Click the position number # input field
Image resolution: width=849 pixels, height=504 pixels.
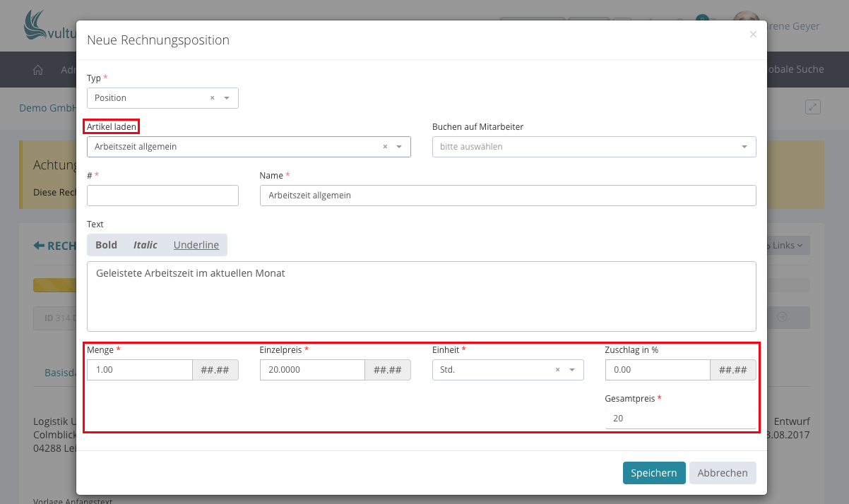point(162,196)
